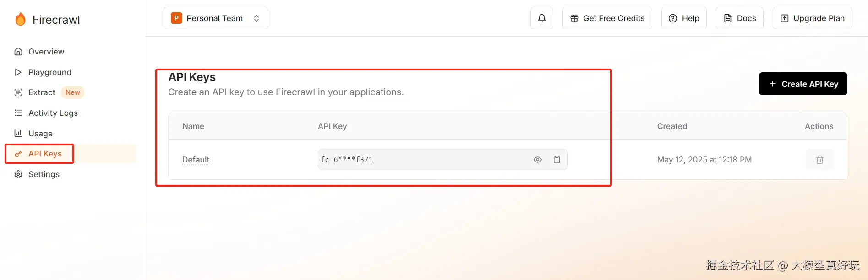The height and width of the screenshot is (280, 868).
Task: Open notifications bell
Action: [x=542, y=18]
